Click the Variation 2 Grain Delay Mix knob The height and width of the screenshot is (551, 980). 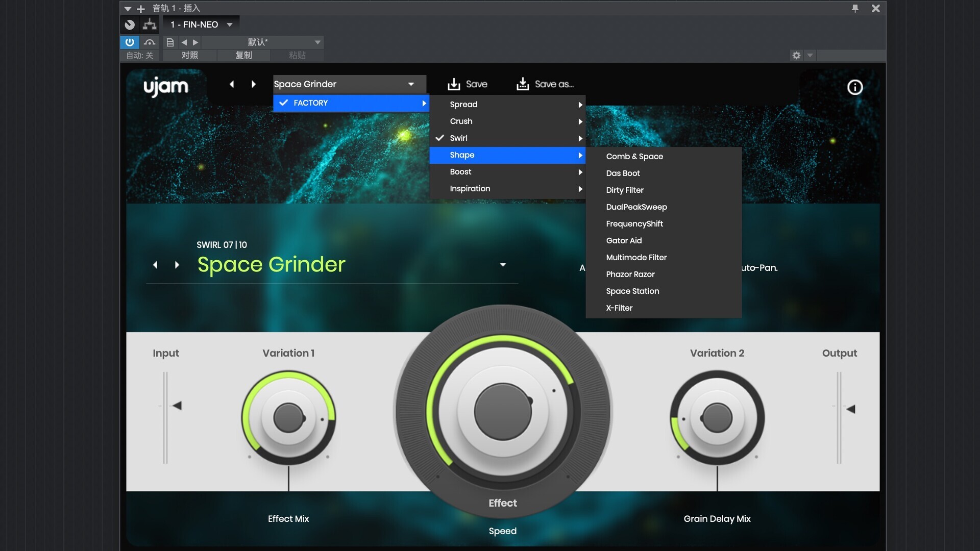pos(717,418)
